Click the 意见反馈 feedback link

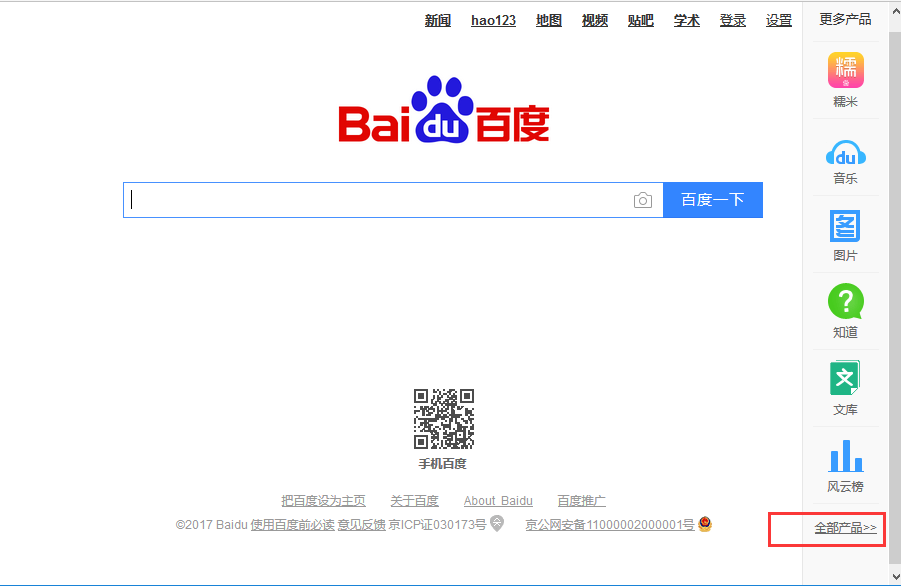pyautogui.click(x=361, y=525)
